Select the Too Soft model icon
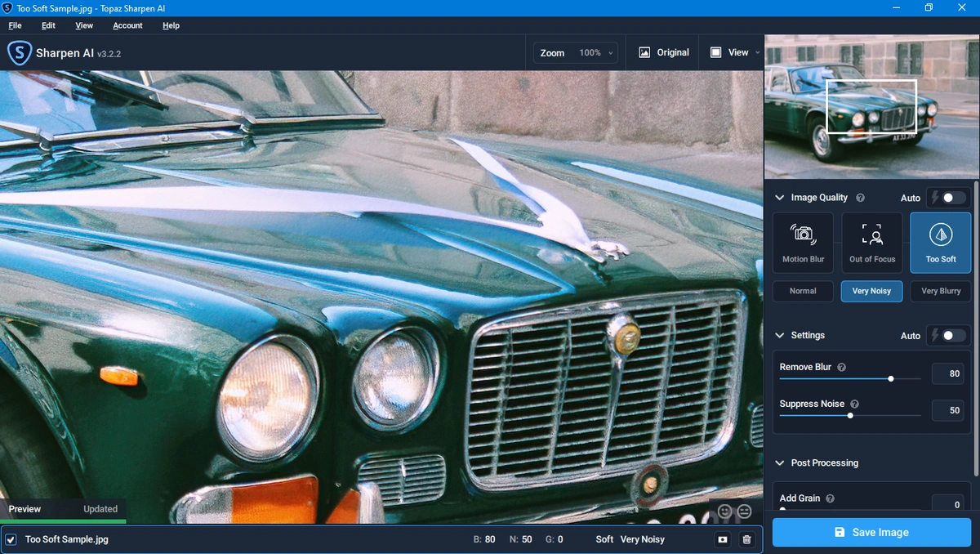Screen dimensions: 980x554 [941, 235]
